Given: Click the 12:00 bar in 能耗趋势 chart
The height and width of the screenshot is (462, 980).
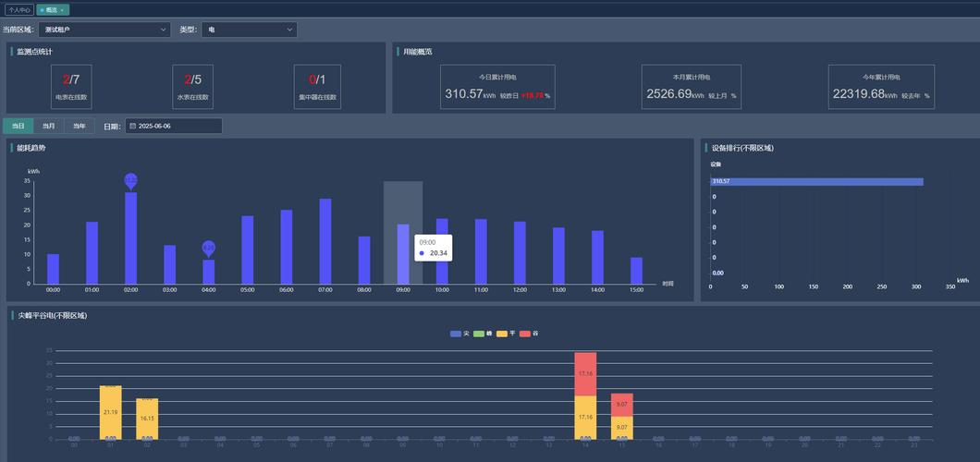Looking at the screenshot, I should point(520,253).
